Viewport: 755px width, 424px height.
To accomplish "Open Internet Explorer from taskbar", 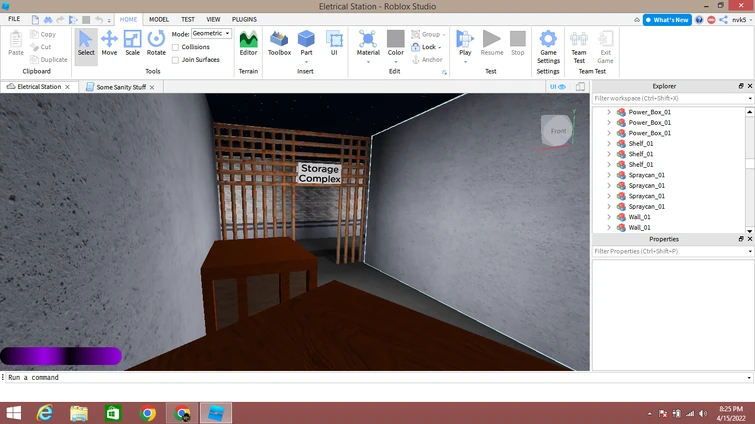I will pos(45,413).
